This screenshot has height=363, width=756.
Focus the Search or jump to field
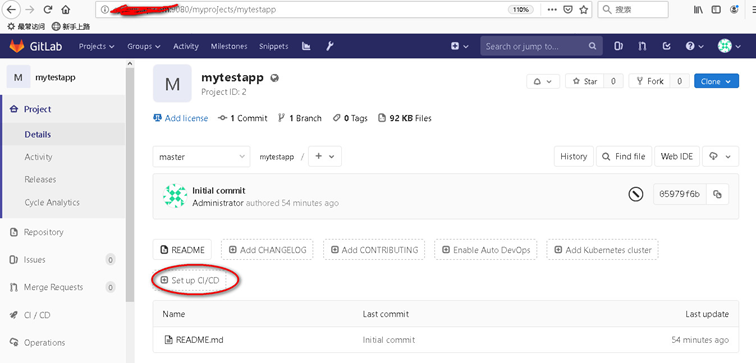coord(540,46)
